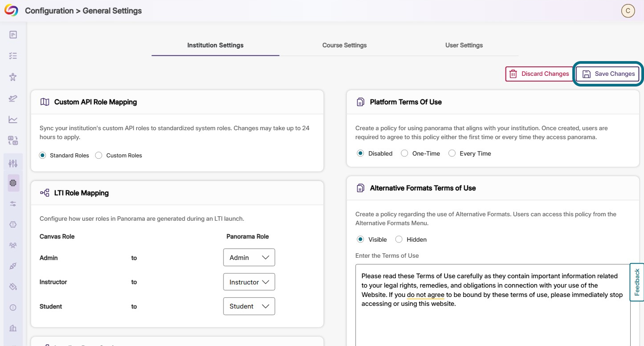Select the highlighted gear settings icon
644x346 pixels.
(13, 183)
